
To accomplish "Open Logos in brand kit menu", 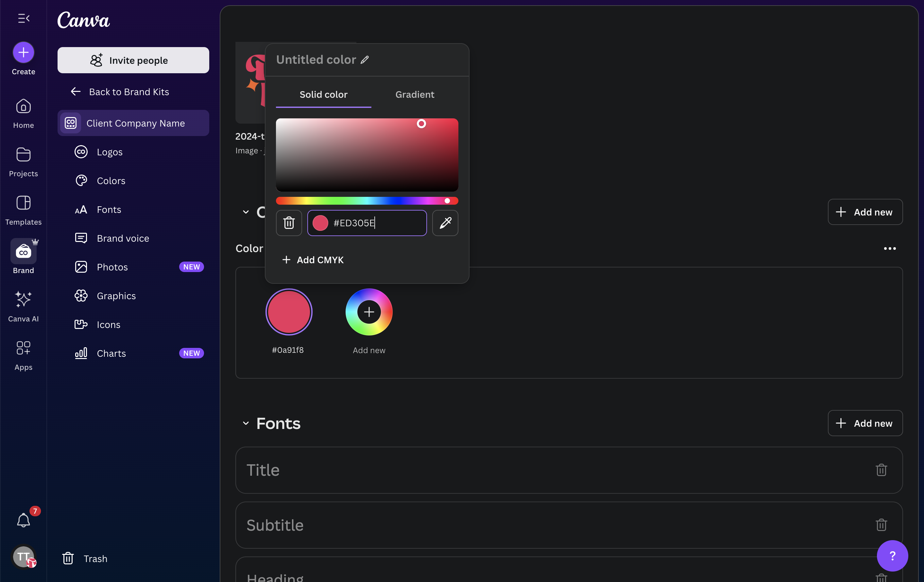I will (x=133, y=152).
